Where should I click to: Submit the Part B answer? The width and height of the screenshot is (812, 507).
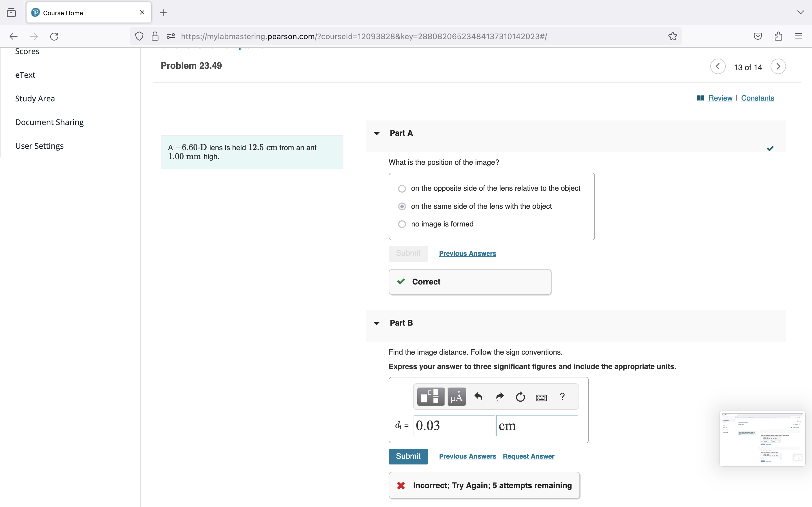pos(408,456)
